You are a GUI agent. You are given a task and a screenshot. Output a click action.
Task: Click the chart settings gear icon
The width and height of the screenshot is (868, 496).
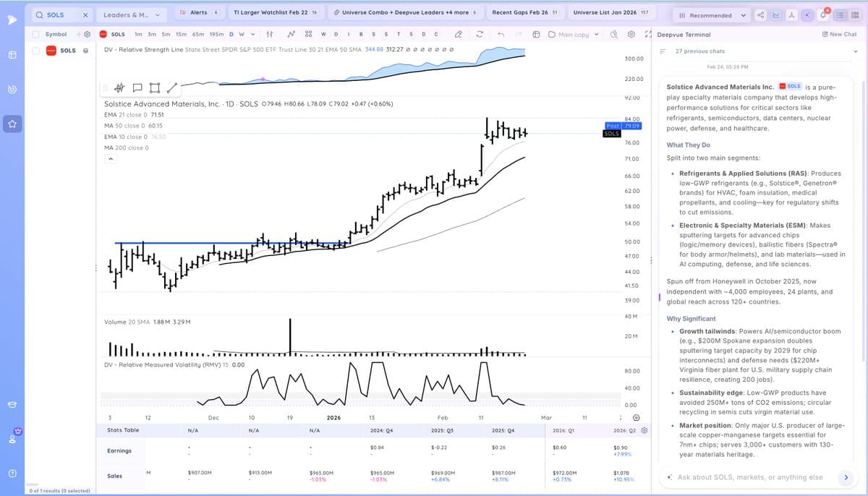631,34
